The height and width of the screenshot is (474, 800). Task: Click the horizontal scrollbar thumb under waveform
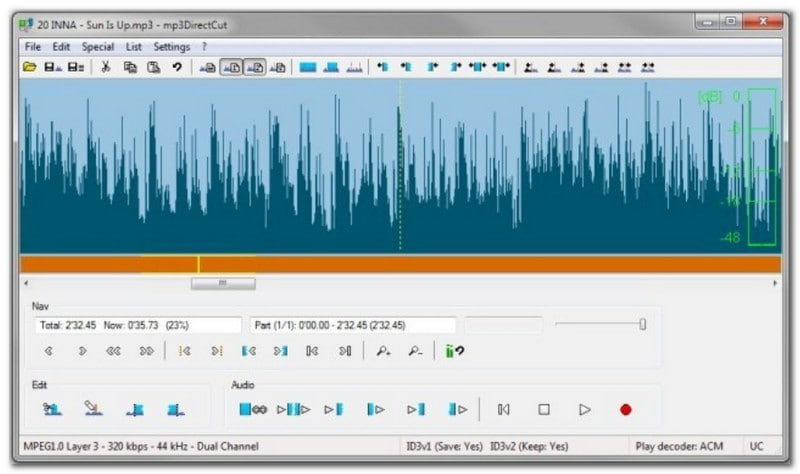point(223,283)
